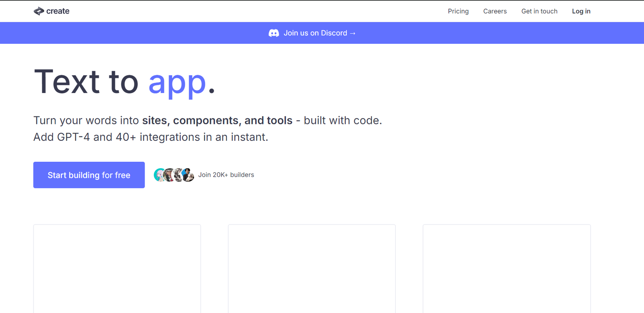Click Log in

[581, 11]
